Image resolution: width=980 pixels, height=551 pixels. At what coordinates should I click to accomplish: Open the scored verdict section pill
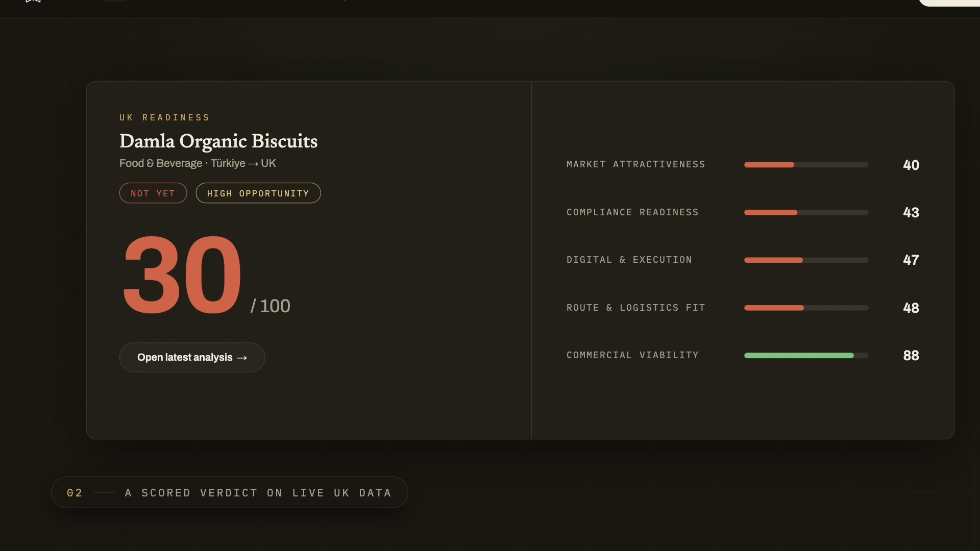pyautogui.click(x=230, y=492)
